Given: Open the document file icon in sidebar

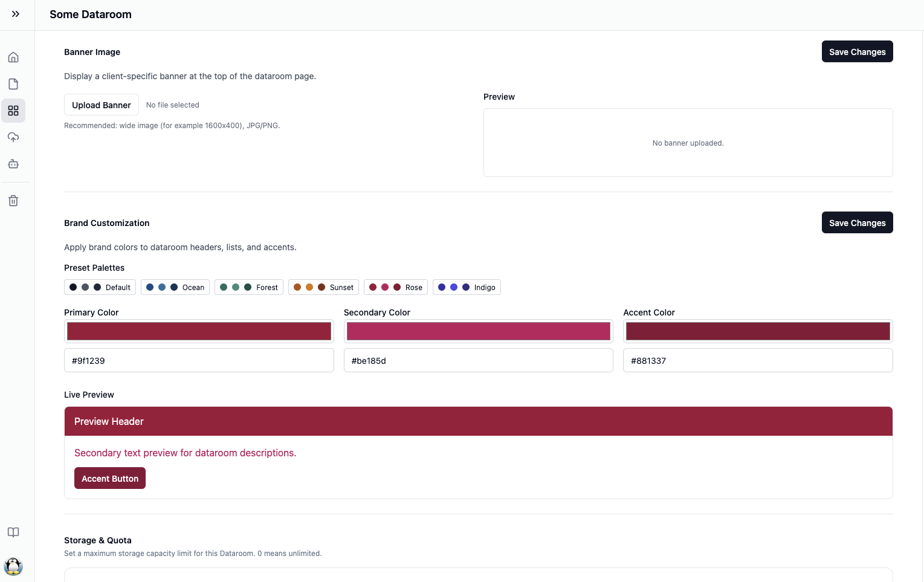Looking at the screenshot, I should [x=13, y=84].
